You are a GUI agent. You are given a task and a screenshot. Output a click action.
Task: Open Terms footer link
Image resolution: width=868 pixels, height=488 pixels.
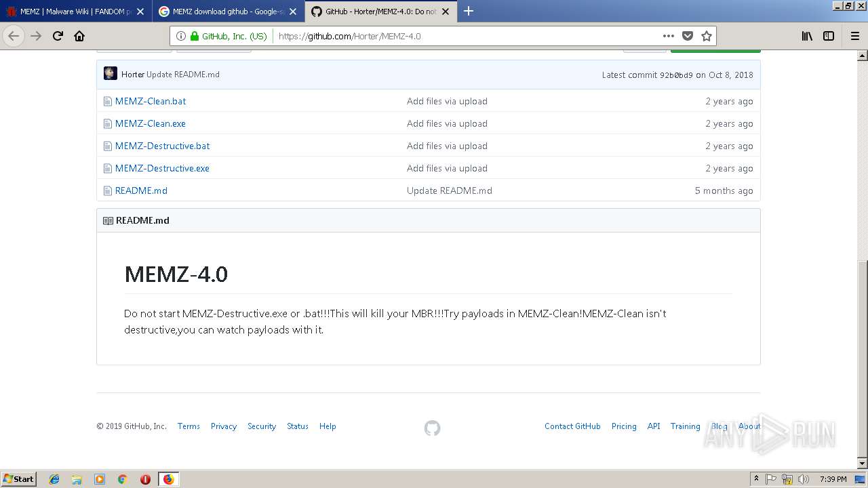189,426
